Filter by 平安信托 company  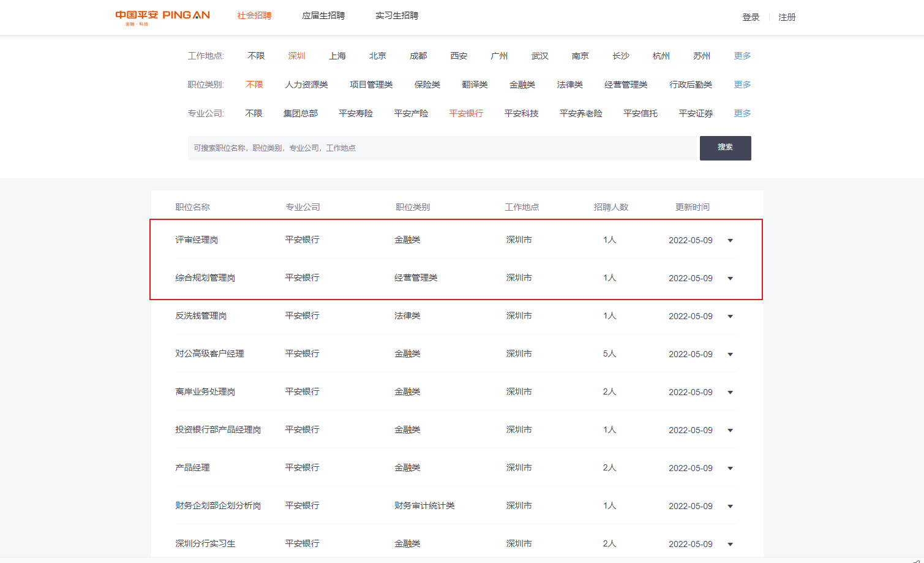(640, 113)
